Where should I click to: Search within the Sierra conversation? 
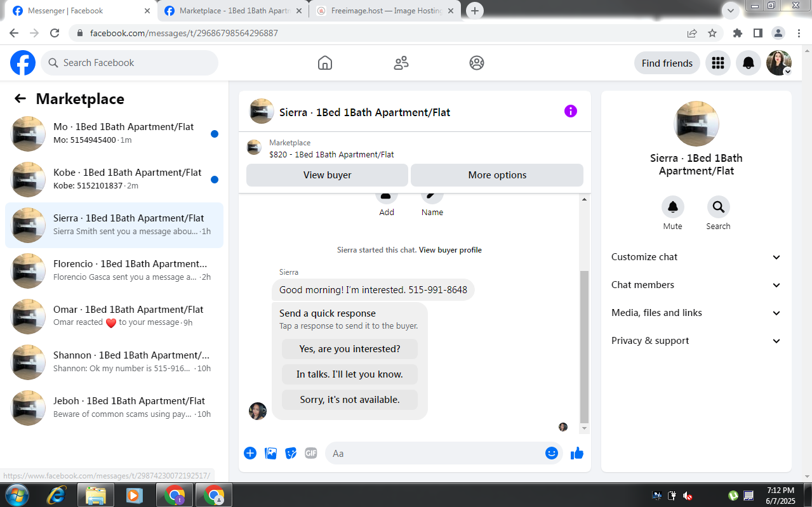719,207
